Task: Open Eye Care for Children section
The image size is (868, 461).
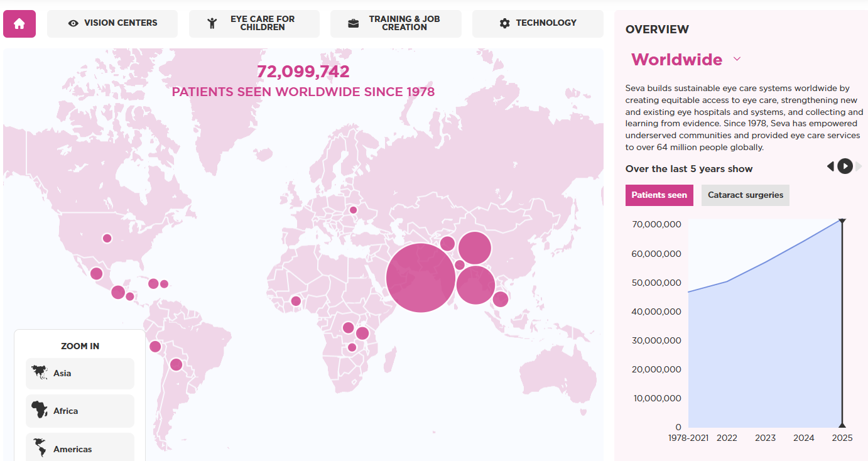Action: pos(254,24)
